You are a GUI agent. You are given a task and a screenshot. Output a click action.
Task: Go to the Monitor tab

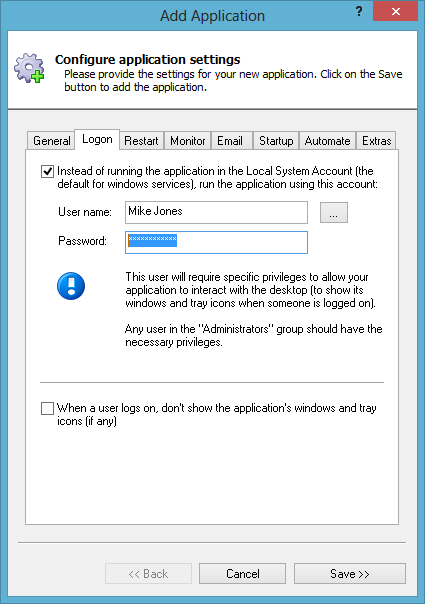coord(188,141)
